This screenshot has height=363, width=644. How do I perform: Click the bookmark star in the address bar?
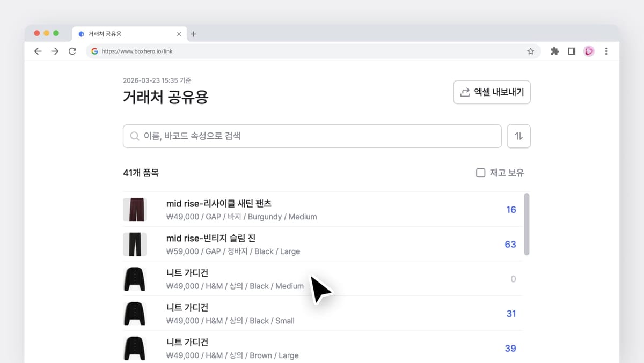[x=530, y=51]
